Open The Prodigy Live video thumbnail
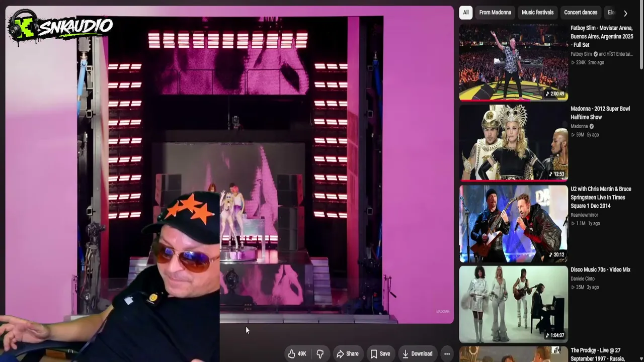Viewport: 644px width, 362px height. tap(513, 354)
